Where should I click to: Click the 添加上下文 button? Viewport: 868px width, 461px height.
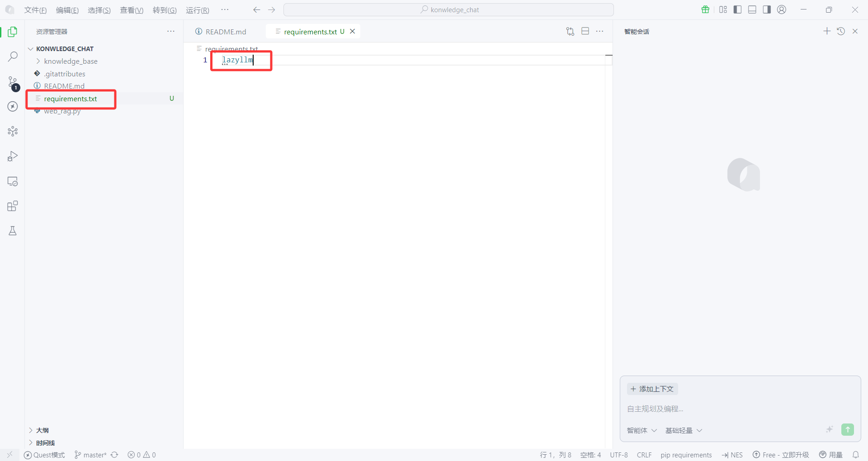point(652,389)
